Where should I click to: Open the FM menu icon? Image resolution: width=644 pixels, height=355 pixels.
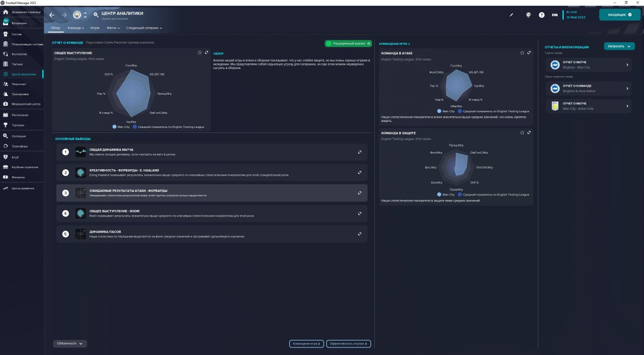(x=554, y=15)
